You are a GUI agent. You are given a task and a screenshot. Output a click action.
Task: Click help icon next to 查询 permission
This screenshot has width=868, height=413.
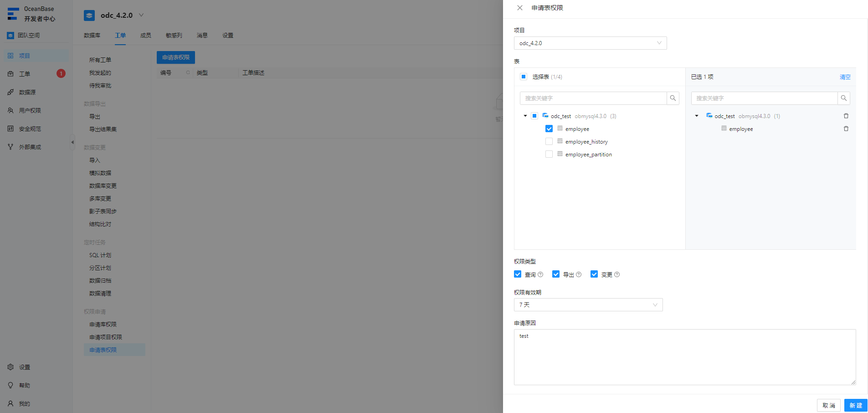[540, 274]
